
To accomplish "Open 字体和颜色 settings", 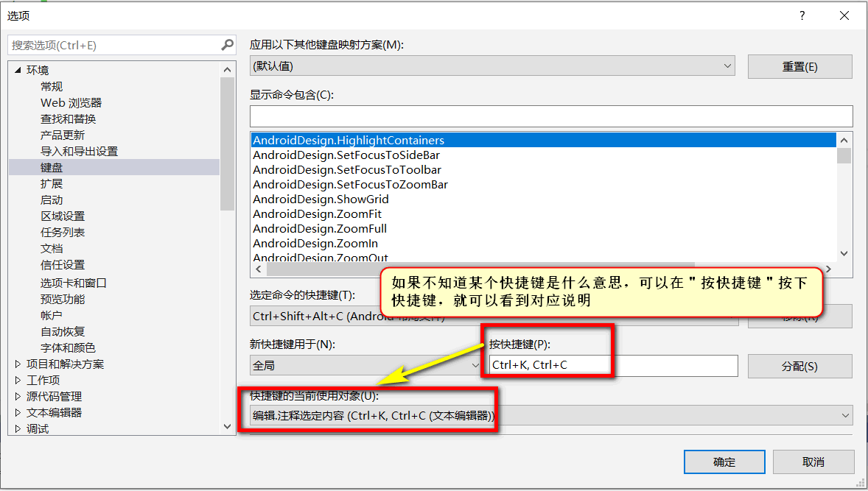I will 68,347.
